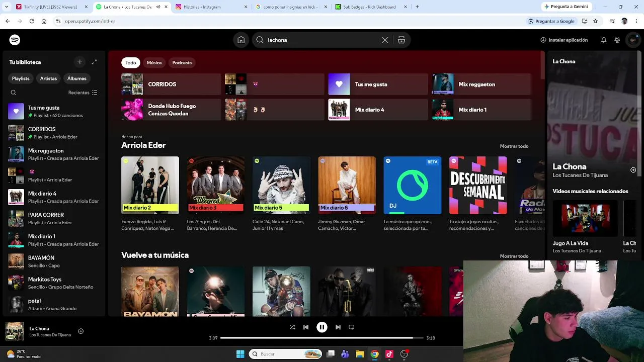
Task: Select the Música filter chip
Action: pos(154,63)
